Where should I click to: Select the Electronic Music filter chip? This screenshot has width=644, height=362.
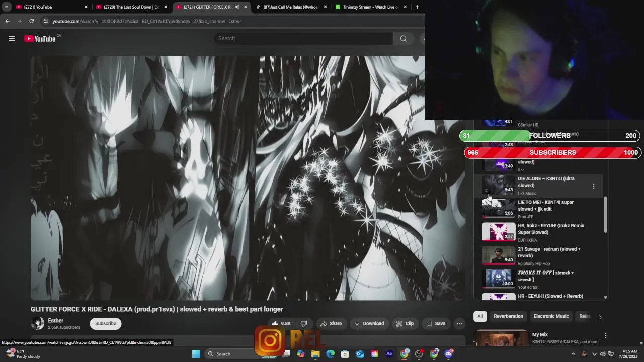click(551, 316)
